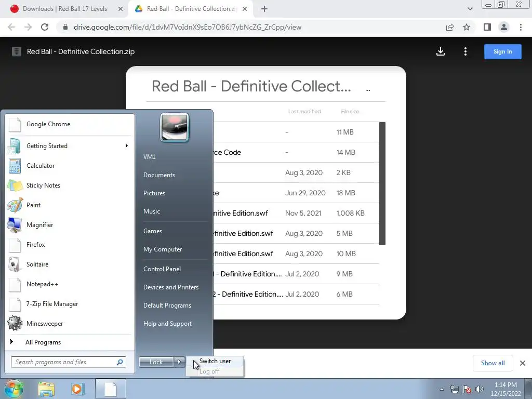Expand All Programs list

click(70, 342)
